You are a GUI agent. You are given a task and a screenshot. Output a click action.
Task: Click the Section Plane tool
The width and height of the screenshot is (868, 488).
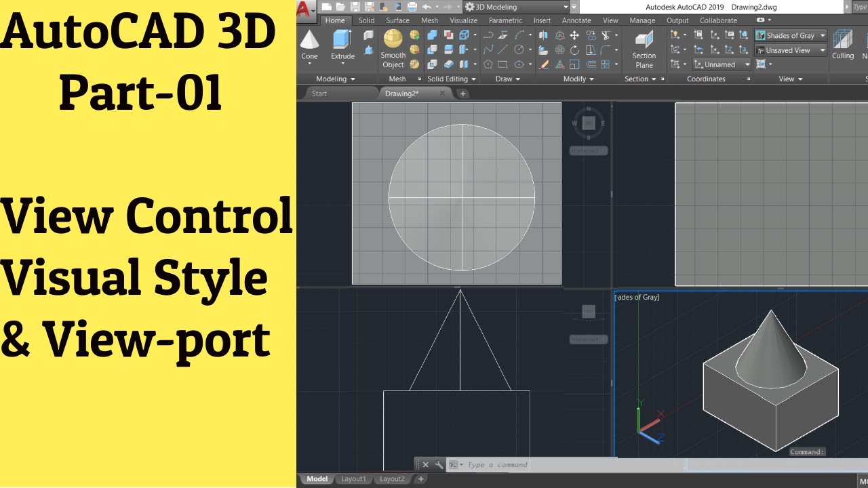(644, 49)
